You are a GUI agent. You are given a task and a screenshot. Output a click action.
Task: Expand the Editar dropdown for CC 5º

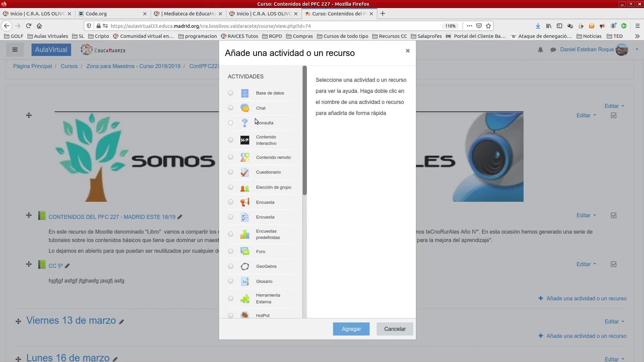click(586, 264)
